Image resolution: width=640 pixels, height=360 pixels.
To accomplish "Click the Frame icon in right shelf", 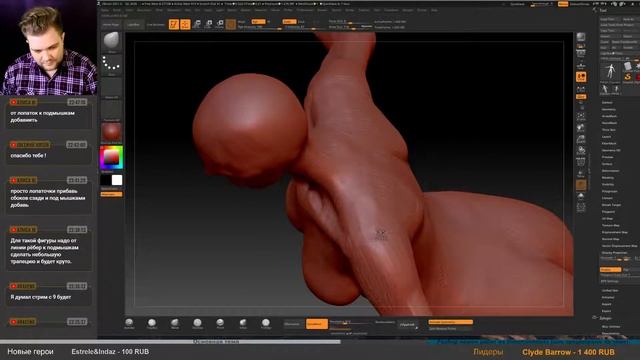I will pyautogui.click(x=581, y=116).
